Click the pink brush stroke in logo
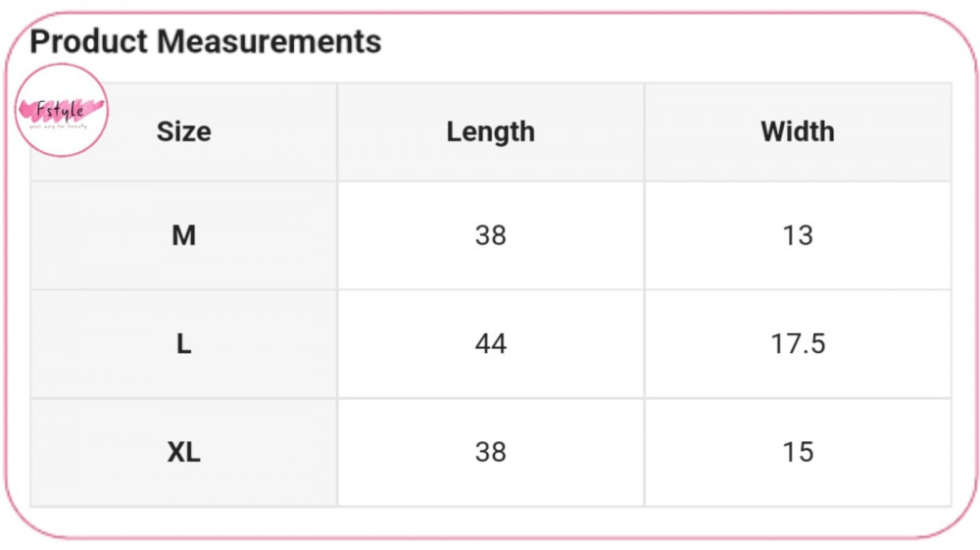 61,111
